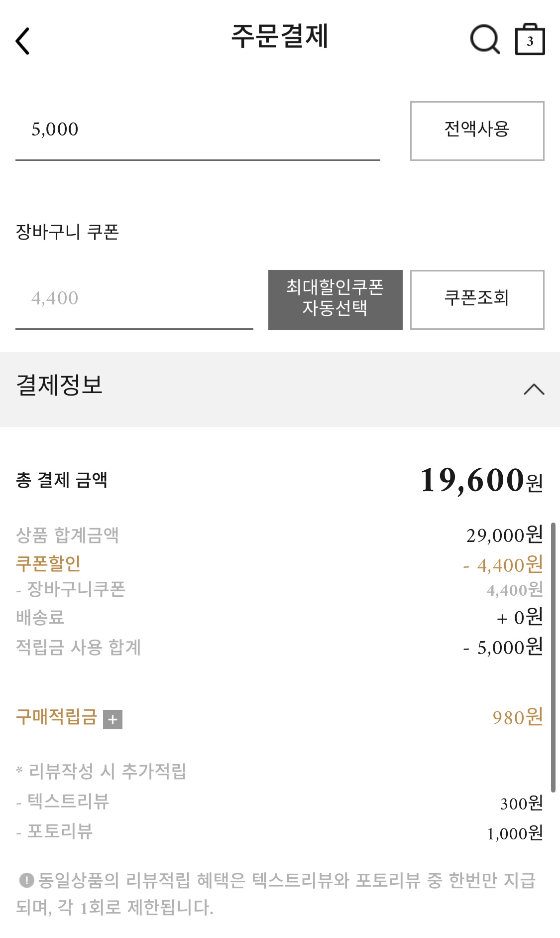Screen dimensions: 560x938
Task: Focus the points input showing 5,000
Action: tap(198, 131)
